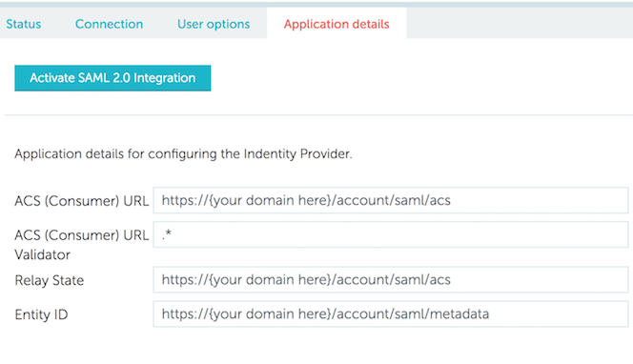The width and height of the screenshot is (633, 364).
Task: Click the word 'Indentity' in the description
Action: (x=270, y=153)
